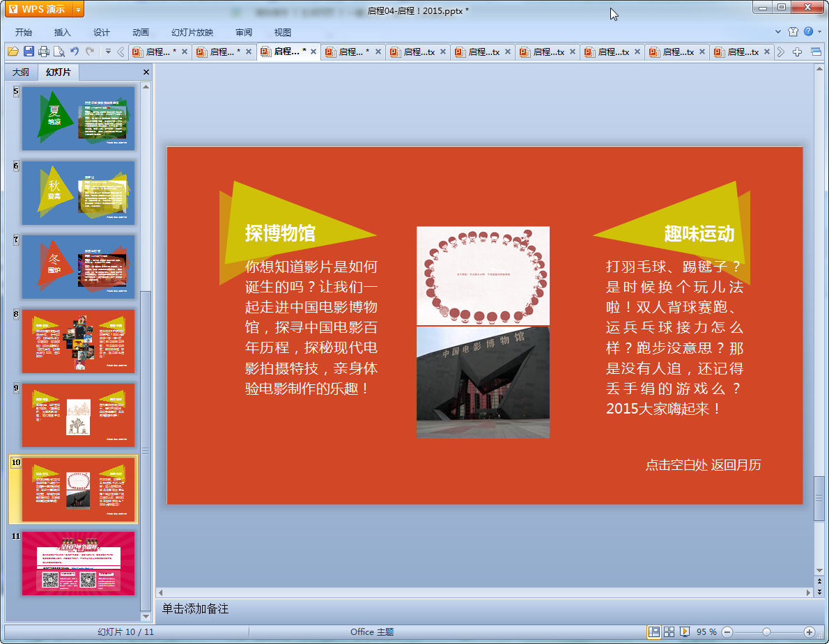Select slide 10 thumbnail

(78, 489)
